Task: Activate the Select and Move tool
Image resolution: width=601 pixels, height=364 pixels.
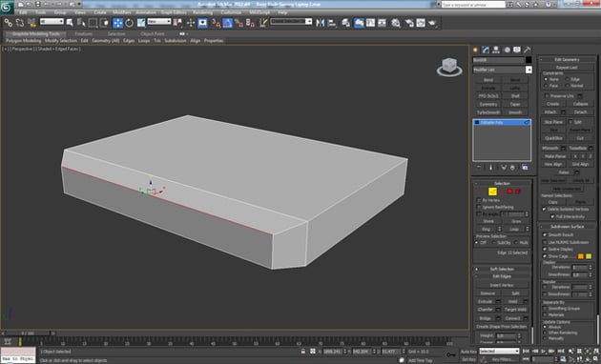Action: (x=117, y=23)
